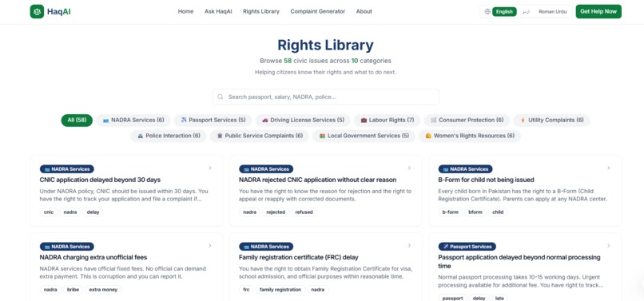Click the 'refused' tag
This screenshot has width=644, height=301.
304,212
